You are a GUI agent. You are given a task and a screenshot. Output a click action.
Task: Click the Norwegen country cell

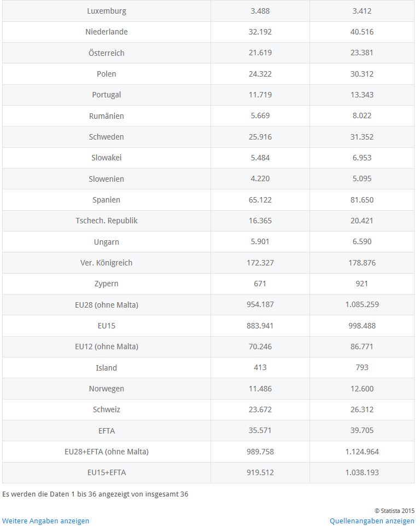click(107, 389)
